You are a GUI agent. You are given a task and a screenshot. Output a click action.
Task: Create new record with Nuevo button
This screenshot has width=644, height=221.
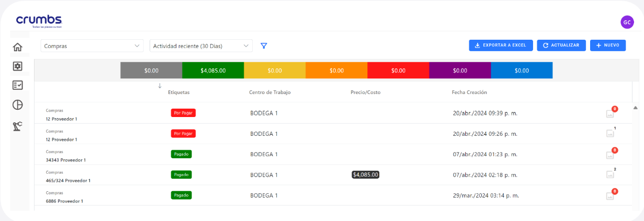point(607,45)
